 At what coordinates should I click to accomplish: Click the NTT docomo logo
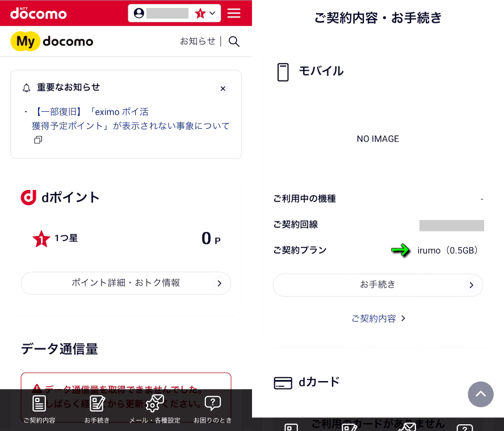click(x=39, y=13)
